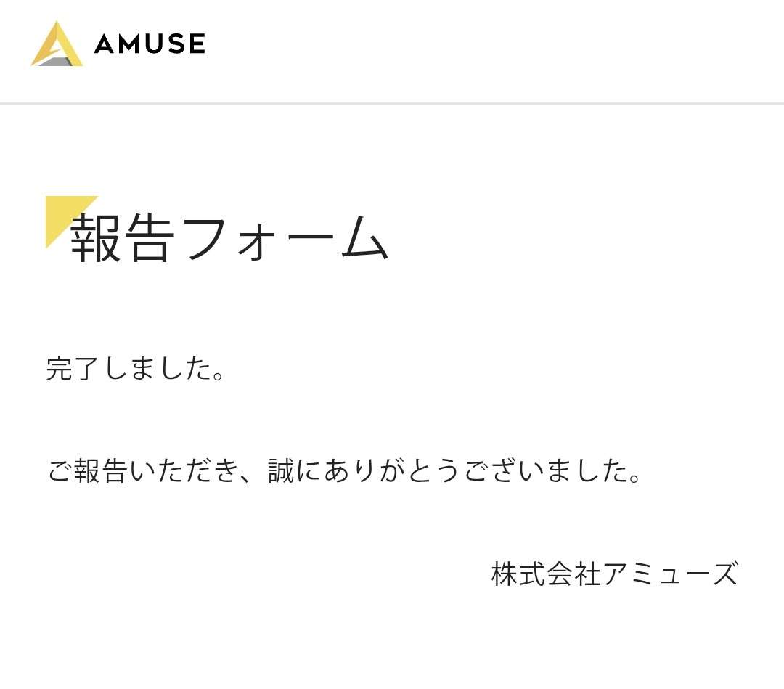Open the AMUSE wordmark link
The image size is (784, 689).
[150, 44]
